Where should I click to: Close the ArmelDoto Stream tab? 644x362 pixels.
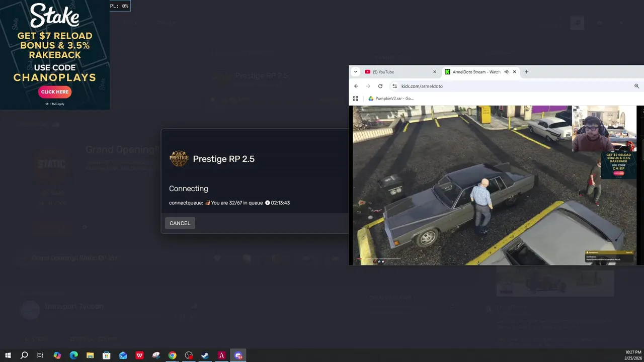pyautogui.click(x=514, y=72)
